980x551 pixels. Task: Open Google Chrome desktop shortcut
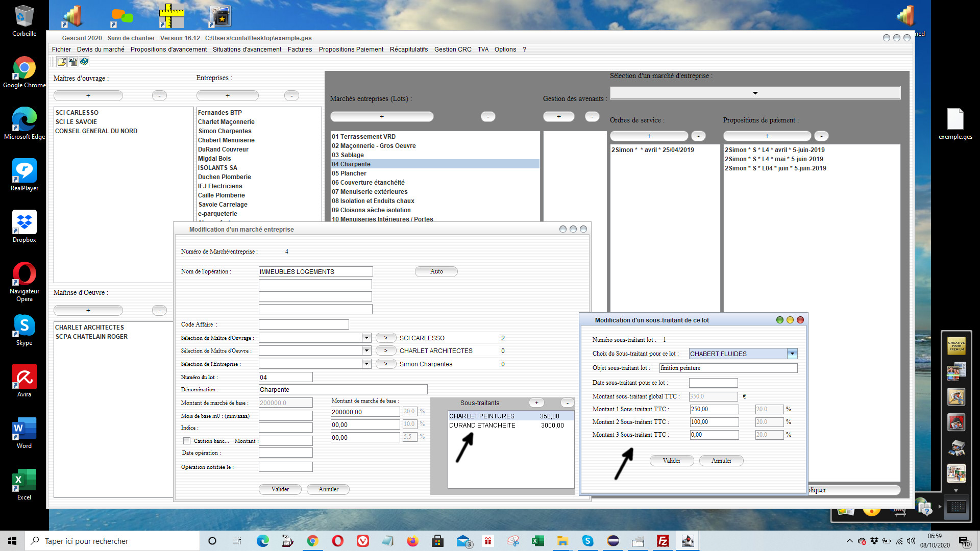(24, 72)
